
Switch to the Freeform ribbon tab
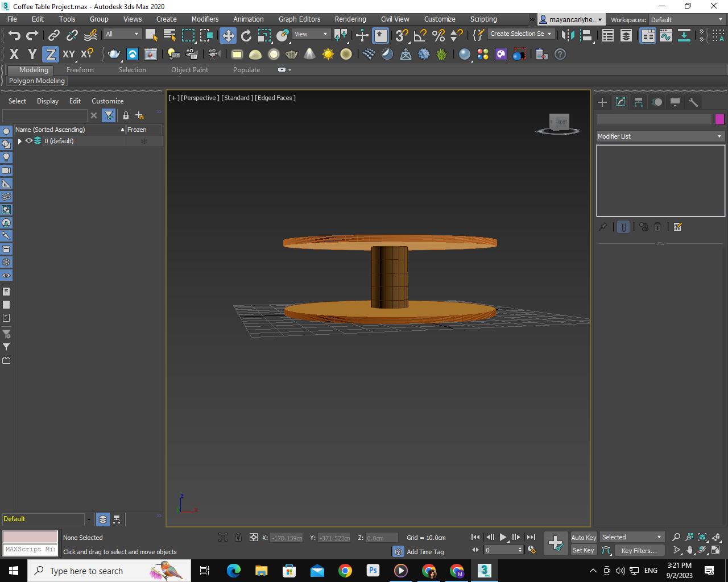[x=80, y=70]
